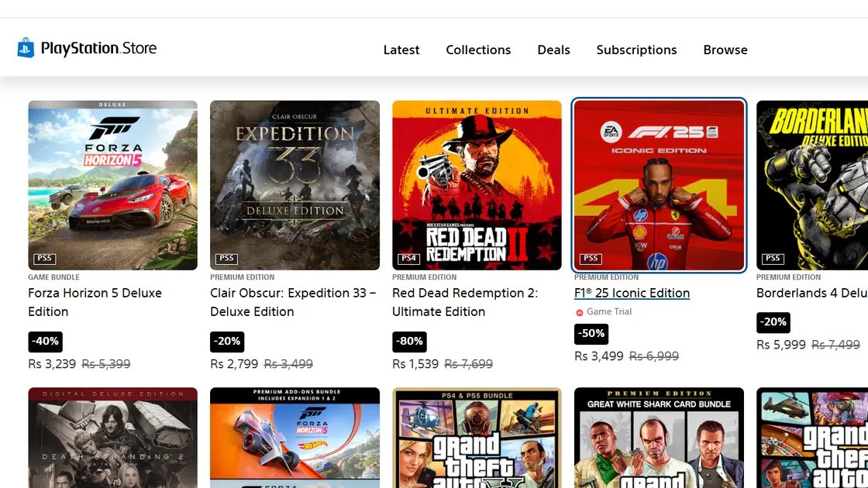The image size is (868, 488).
Task: Click PS4 badge on Red Dead Redemption cover
Action: click(x=409, y=259)
